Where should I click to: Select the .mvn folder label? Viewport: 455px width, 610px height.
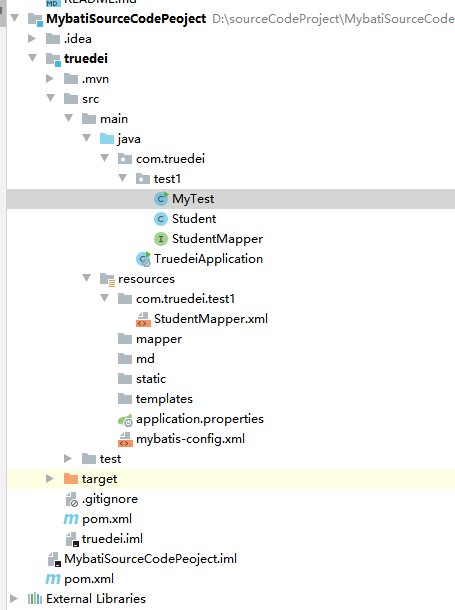95,79
